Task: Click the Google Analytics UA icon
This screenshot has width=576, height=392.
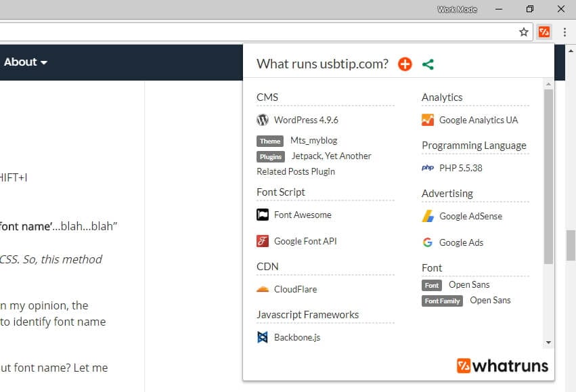Action: (428, 120)
